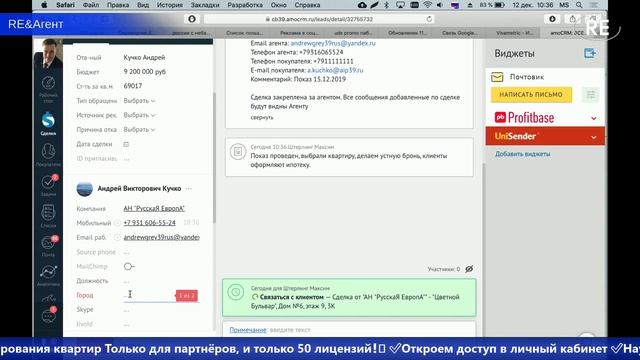Toggle the MailChimp switch

point(129,267)
